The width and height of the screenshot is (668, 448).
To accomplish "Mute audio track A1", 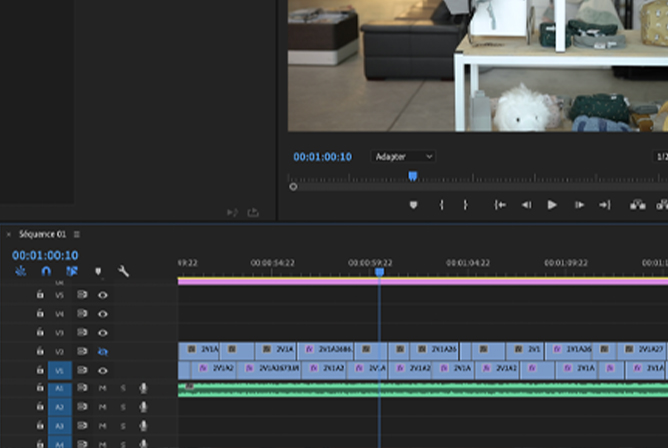I will pyautogui.click(x=102, y=388).
